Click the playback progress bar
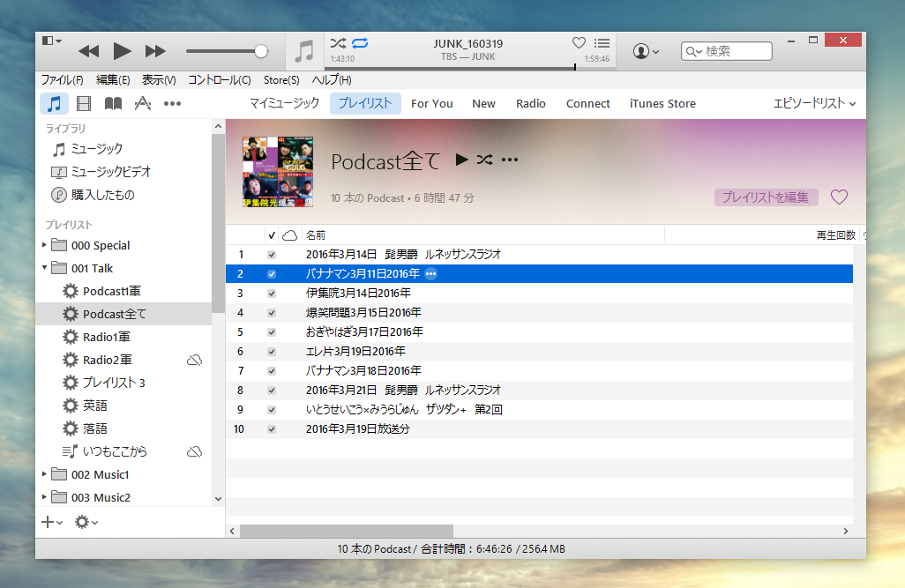Screen dimensions: 905x588 point(470,68)
